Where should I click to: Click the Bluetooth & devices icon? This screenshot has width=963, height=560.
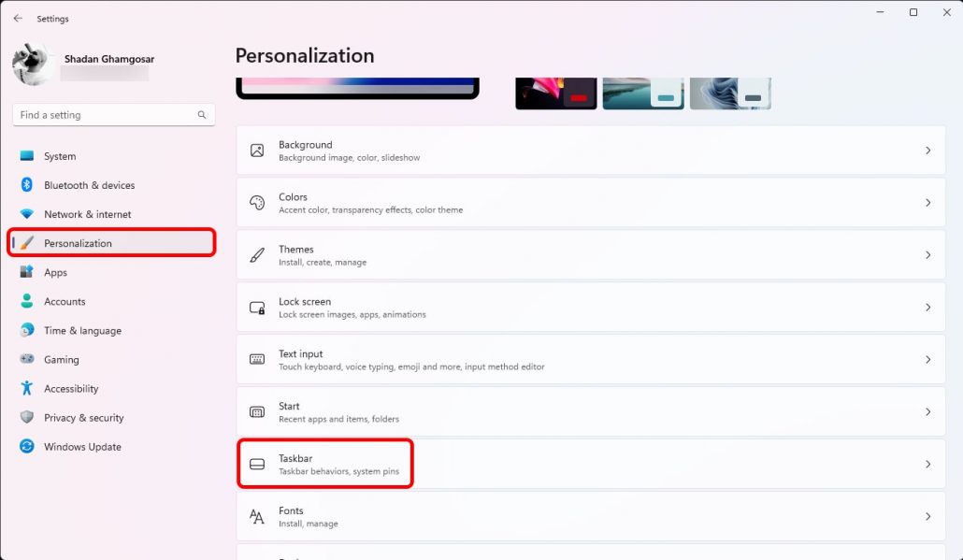[x=27, y=185]
